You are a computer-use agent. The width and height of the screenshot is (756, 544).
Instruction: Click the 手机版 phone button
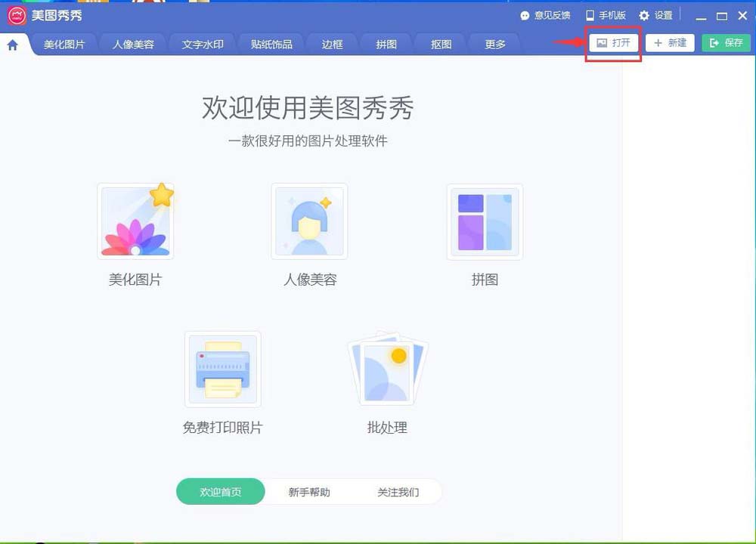(x=606, y=15)
